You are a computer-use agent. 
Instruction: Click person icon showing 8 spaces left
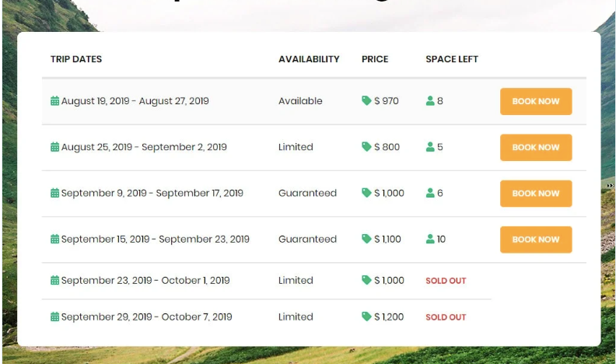430,101
